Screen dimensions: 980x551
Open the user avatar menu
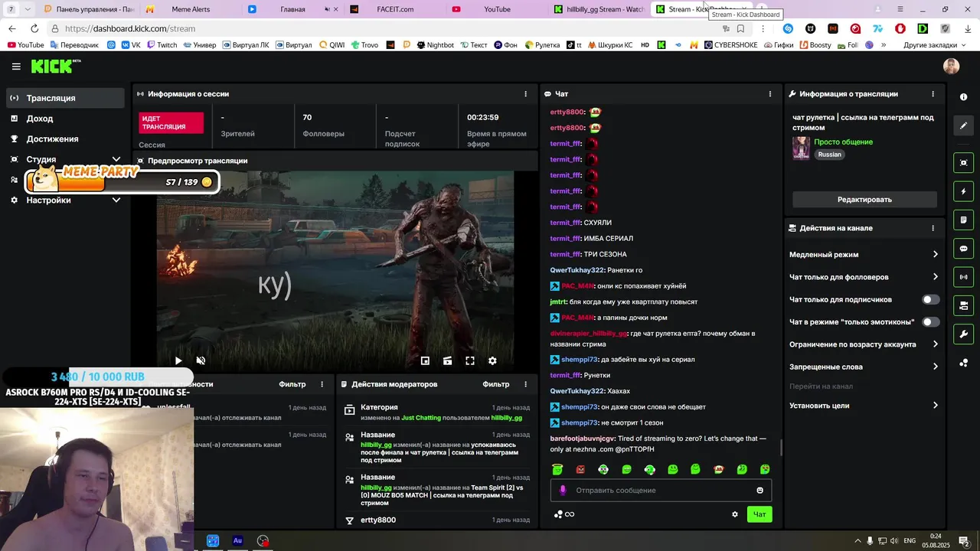click(951, 67)
